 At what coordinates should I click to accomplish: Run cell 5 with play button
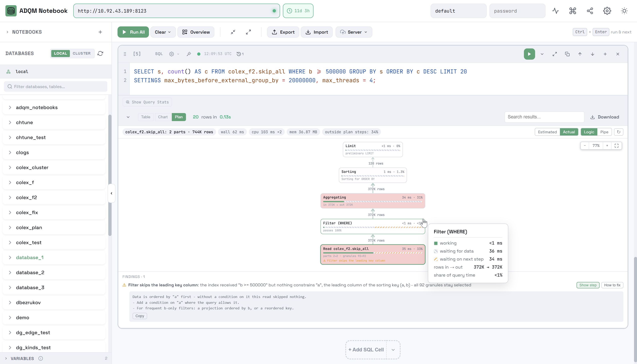[529, 54]
